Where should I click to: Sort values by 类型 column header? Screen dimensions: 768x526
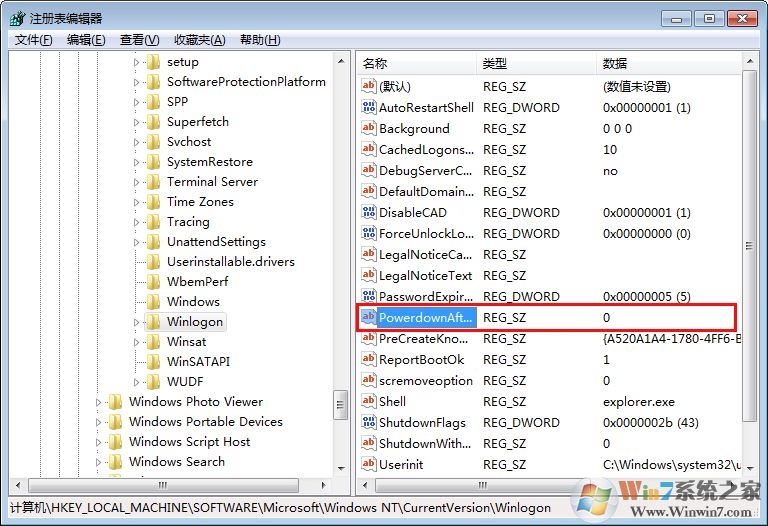(x=537, y=63)
